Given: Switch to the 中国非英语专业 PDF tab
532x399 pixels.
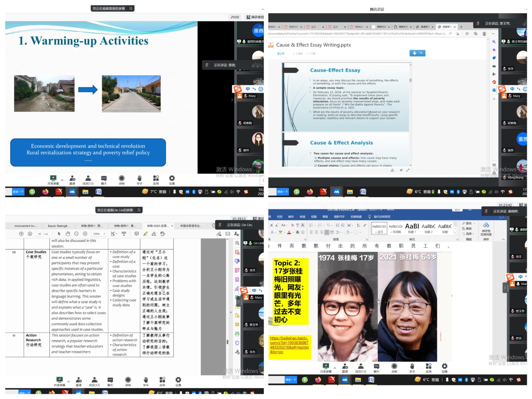Looking at the screenshot, I should [191, 226].
